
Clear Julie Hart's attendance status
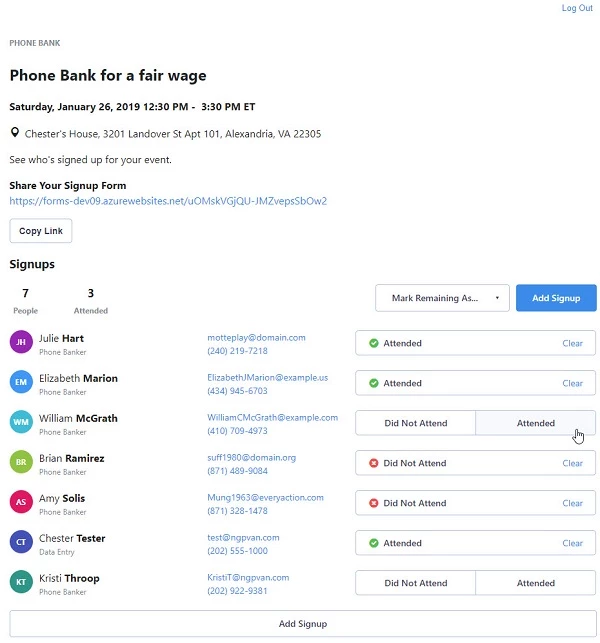572,343
